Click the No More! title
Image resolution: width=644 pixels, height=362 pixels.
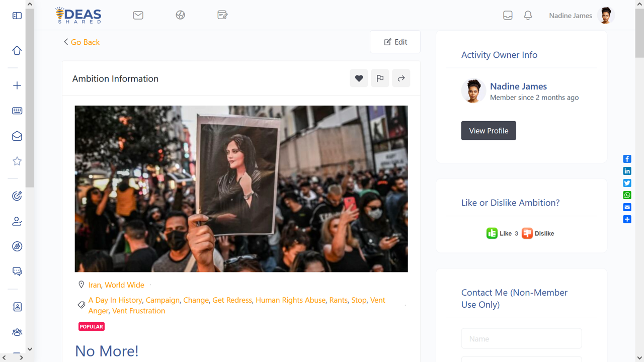click(x=107, y=351)
